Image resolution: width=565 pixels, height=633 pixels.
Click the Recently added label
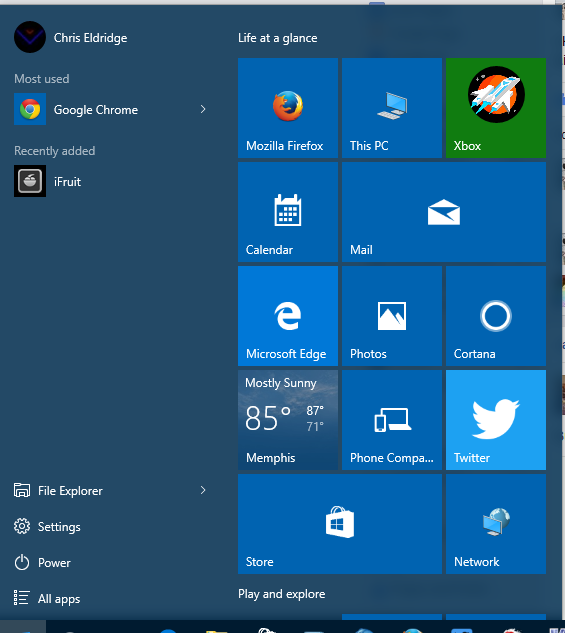coord(54,151)
